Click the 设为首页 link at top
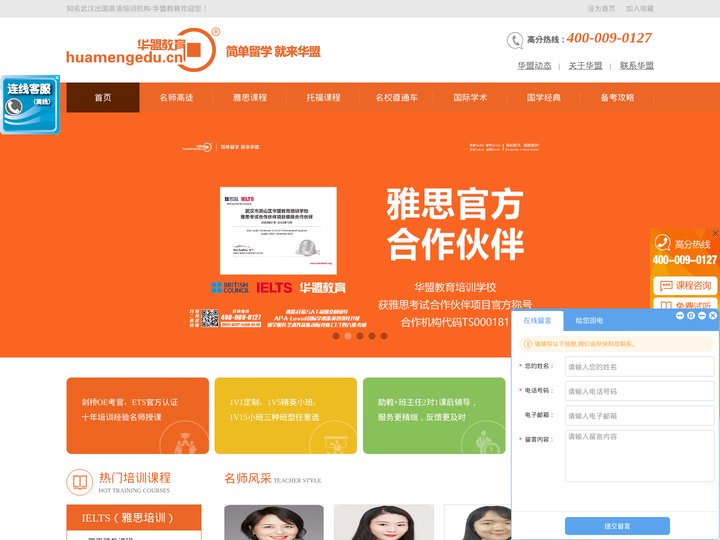This screenshot has width=720, height=540. pos(601,8)
